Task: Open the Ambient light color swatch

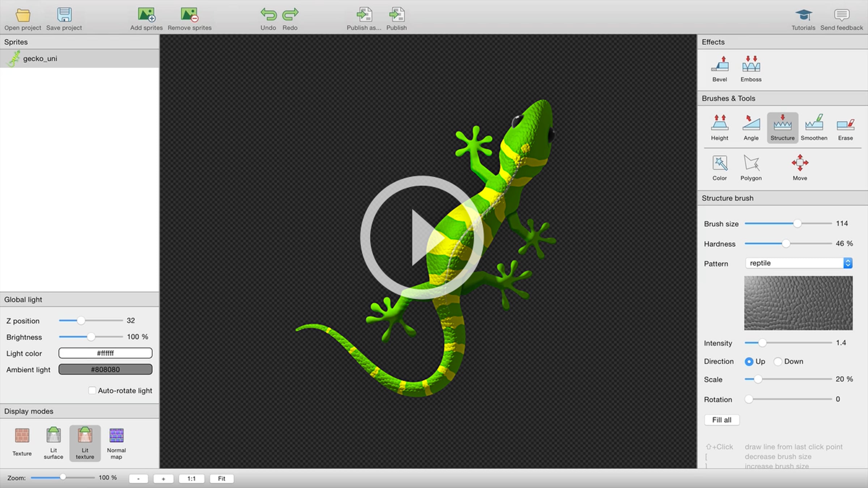Action: (x=105, y=369)
